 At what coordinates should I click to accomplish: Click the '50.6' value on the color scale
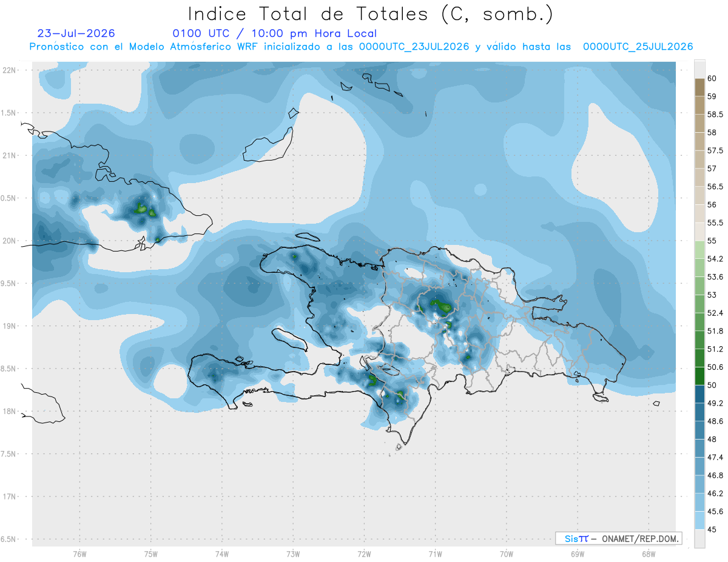(x=715, y=367)
